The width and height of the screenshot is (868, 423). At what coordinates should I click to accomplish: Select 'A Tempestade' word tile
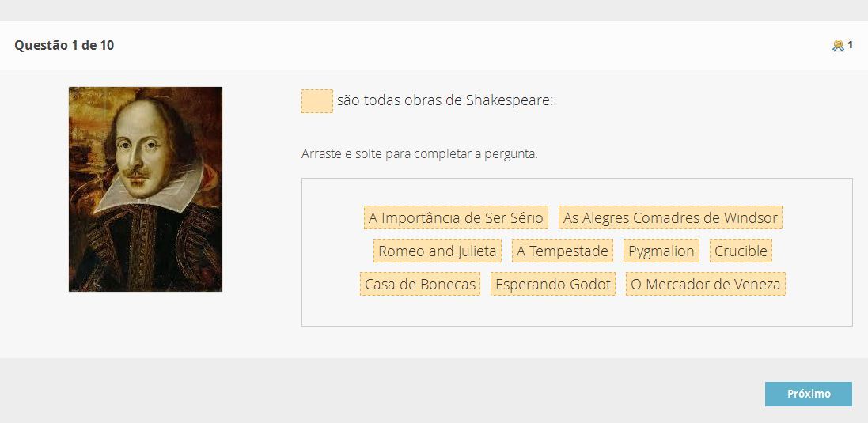point(563,251)
